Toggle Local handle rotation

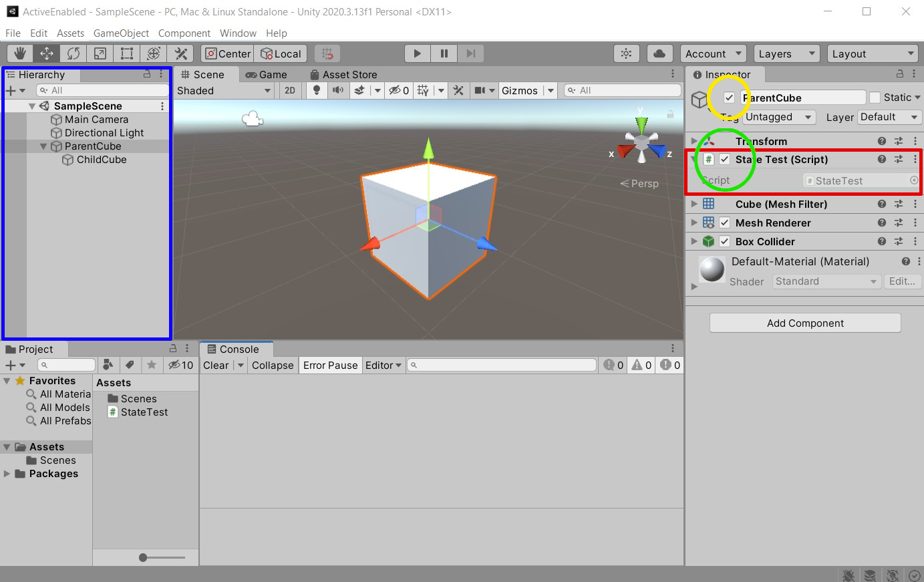pos(281,53)
